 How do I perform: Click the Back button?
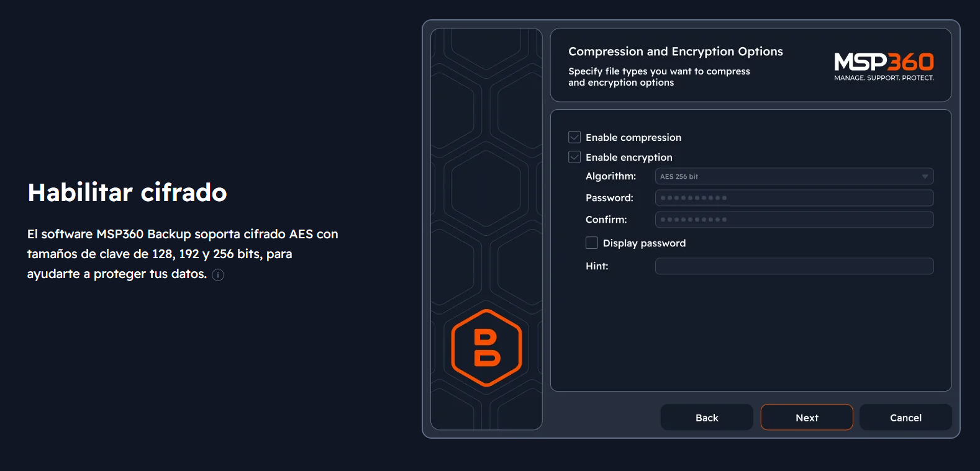pyautogui.click(x=707, y=418)
